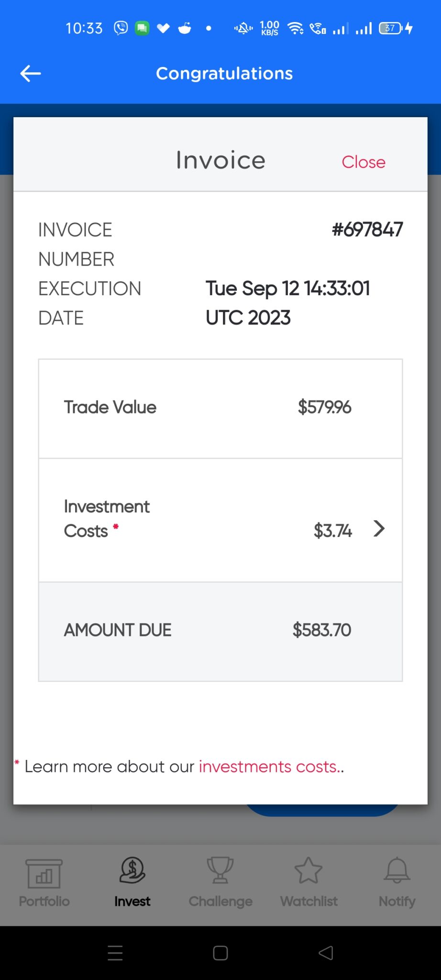Expand Investment Costs details chevron
Viewport: 441px width, 980px height.
(379, 529)
